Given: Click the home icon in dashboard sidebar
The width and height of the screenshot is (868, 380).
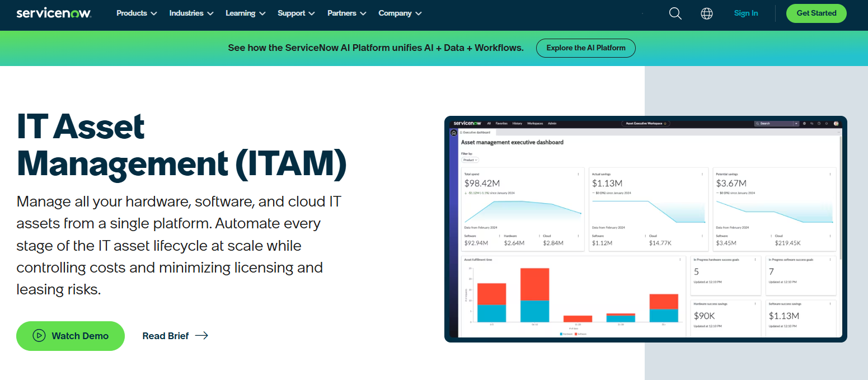Looking at the screenshot, I should [454, 133].
